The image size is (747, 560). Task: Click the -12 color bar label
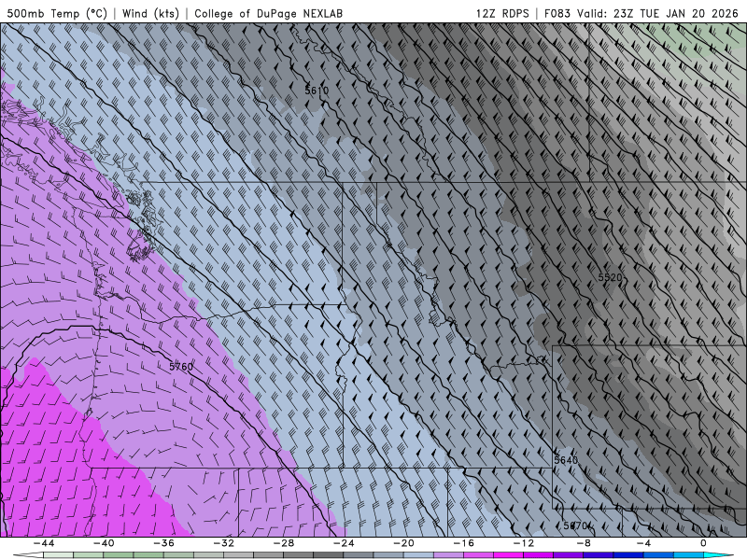pyautogui.click(x=524, y=543)
